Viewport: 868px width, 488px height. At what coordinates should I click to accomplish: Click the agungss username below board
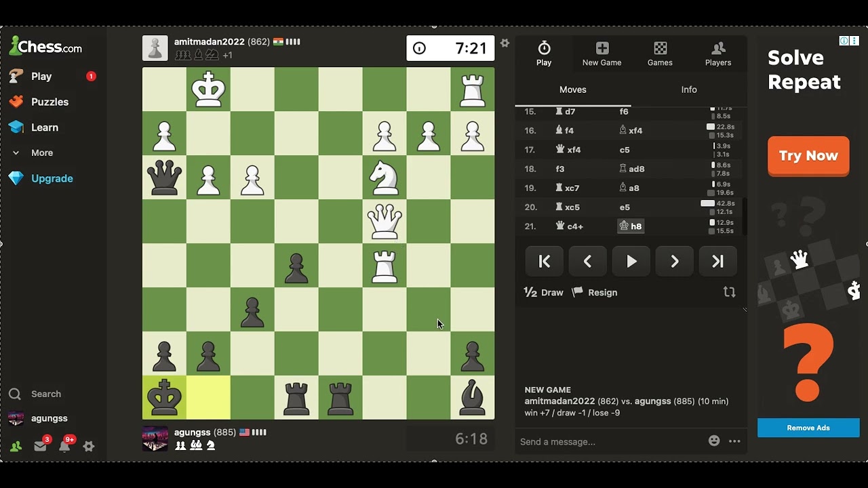tap(193, 432)
